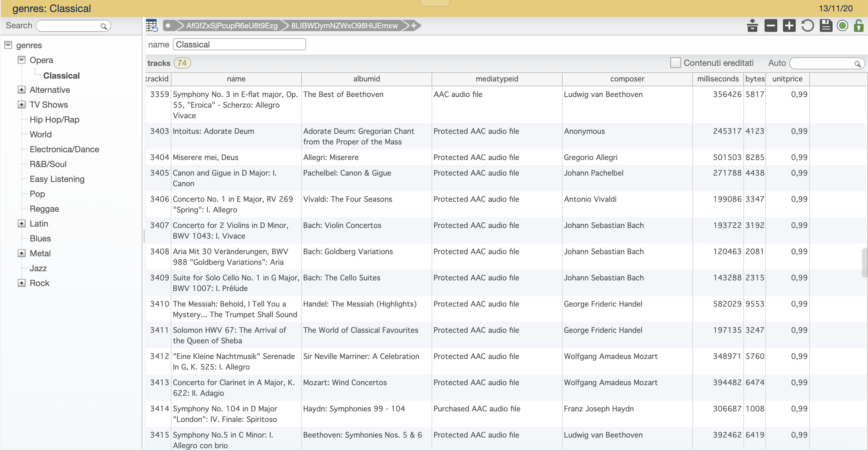Click the table vertical scrollbar handle
This screenshot has height=451, width=868.
(864, 262)
